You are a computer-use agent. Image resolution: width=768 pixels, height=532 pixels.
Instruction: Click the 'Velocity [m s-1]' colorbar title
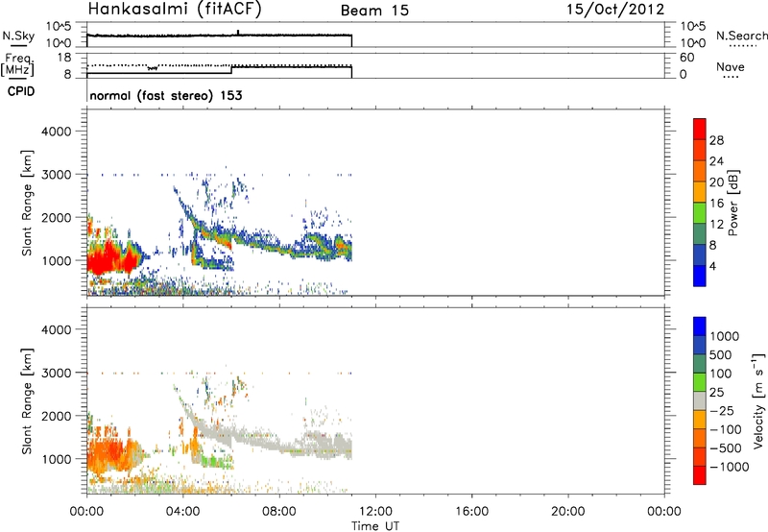pos(758,400)
